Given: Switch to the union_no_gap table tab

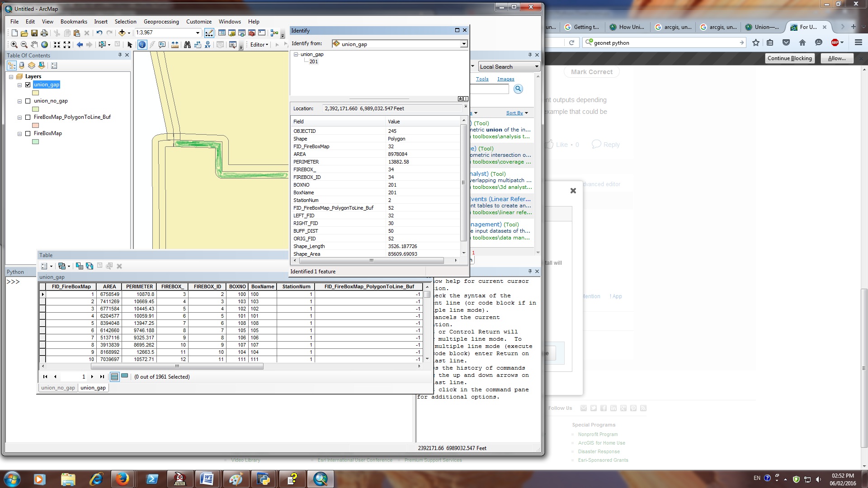Looking at the screenshot, I should tap(58, 388).
